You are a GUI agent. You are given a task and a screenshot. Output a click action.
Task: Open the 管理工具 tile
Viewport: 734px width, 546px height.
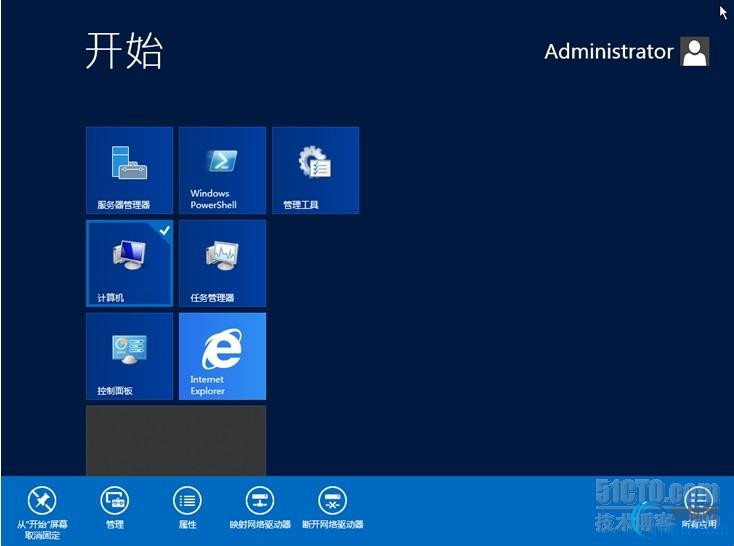316,170
